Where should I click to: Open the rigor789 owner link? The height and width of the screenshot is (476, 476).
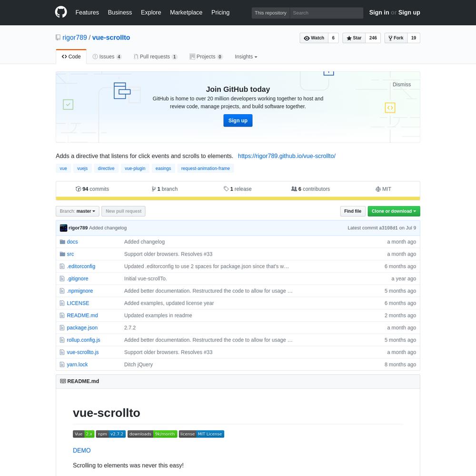point(75,38)
